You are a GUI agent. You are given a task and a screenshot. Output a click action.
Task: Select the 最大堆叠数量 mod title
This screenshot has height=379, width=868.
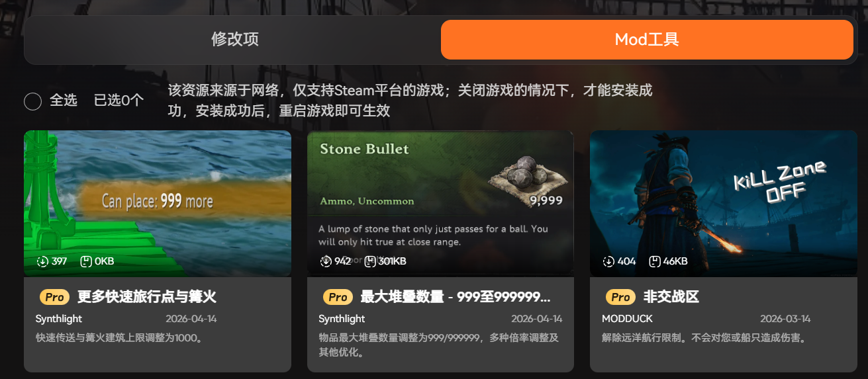coord(456,297)
